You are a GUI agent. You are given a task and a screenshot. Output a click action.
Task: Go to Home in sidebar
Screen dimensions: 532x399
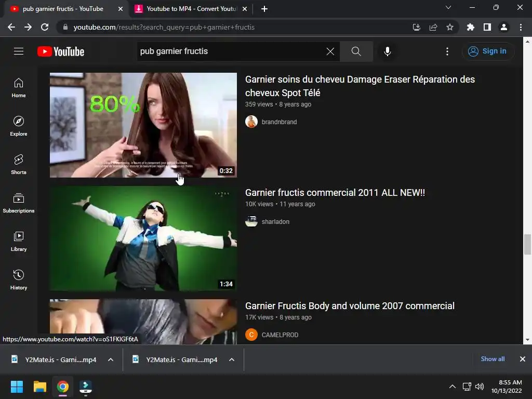[x=19, y=88]
